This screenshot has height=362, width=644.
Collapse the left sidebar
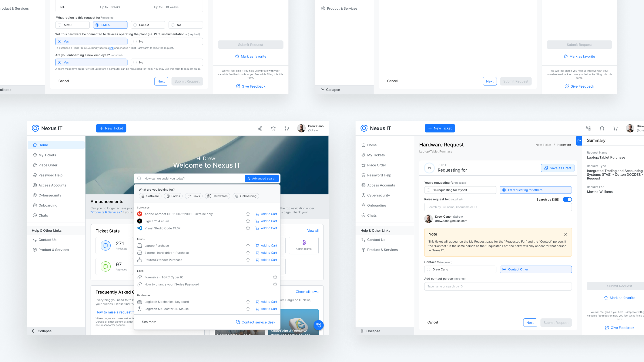pyautogui.click(x=42, y=331)
